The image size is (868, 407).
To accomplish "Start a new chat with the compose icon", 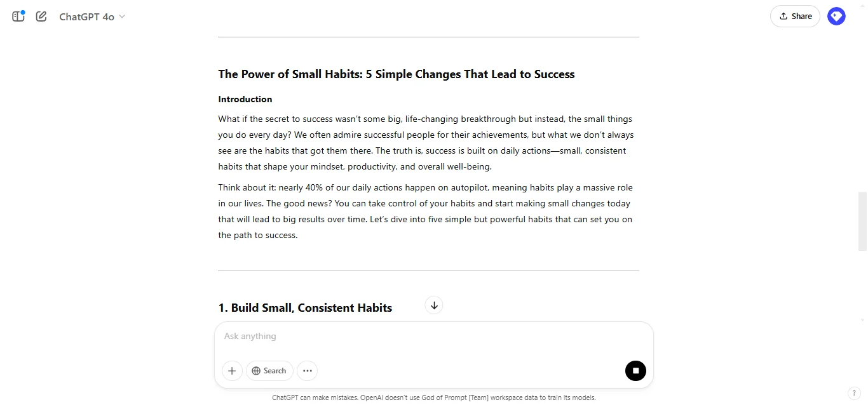I will tap(41, 16).
